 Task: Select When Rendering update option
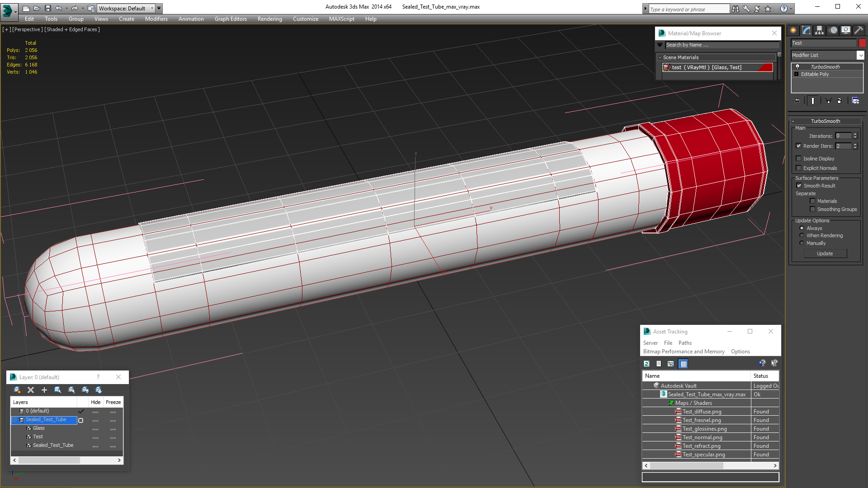[802, 235]
